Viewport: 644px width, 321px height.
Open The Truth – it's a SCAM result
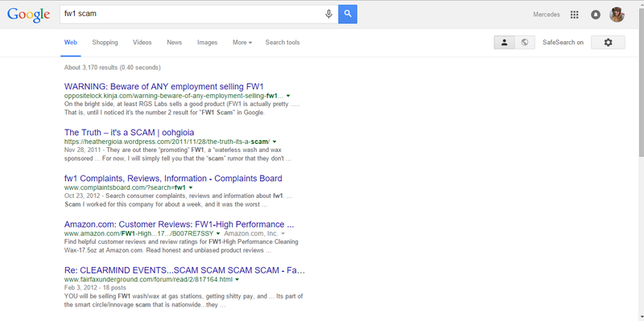point(129,133)
